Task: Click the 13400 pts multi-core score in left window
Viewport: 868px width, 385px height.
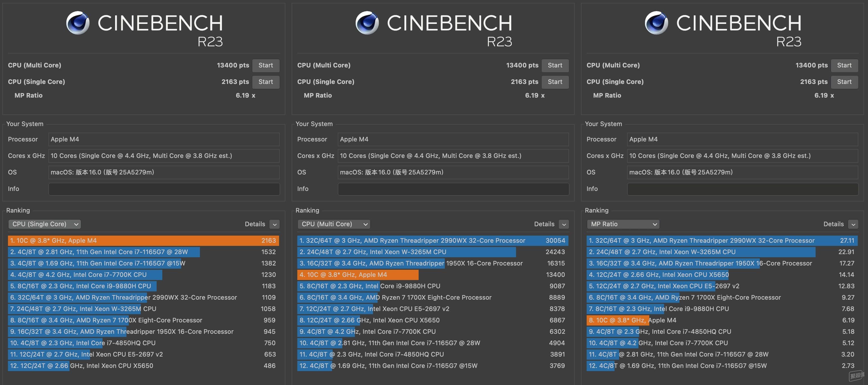Action: coord(233,65)
